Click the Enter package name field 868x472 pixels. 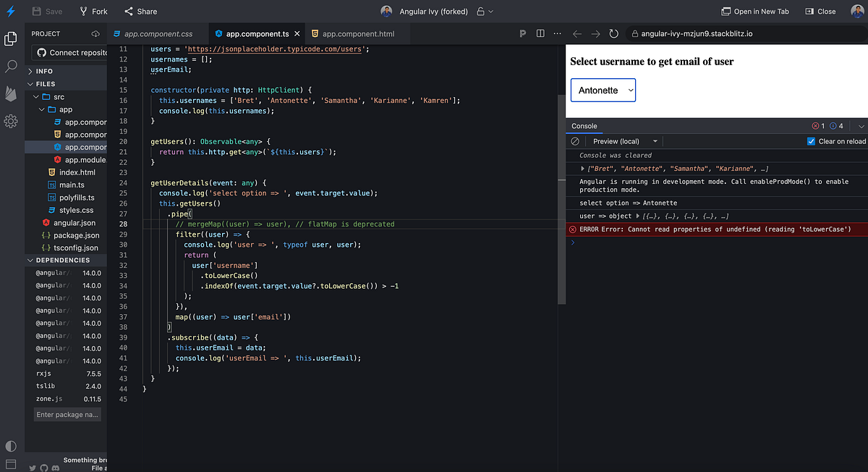pos(67,415)
